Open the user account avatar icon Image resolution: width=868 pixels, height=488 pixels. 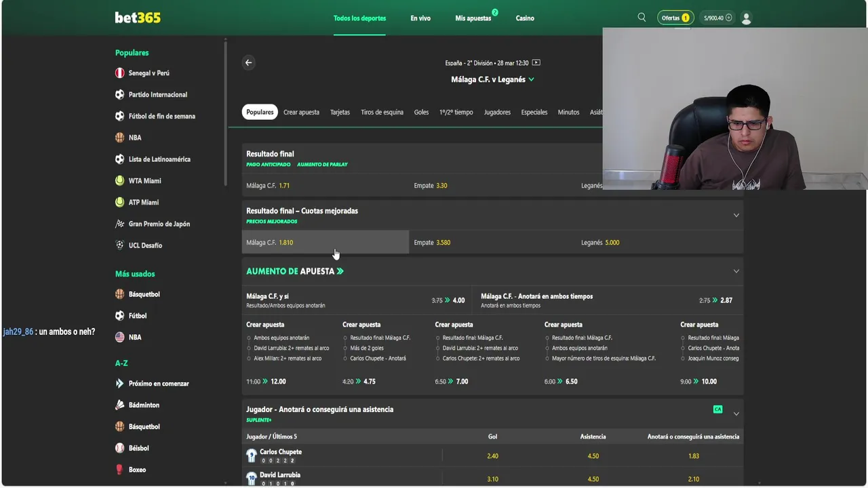pyautogui.click(x=746, y=18)
